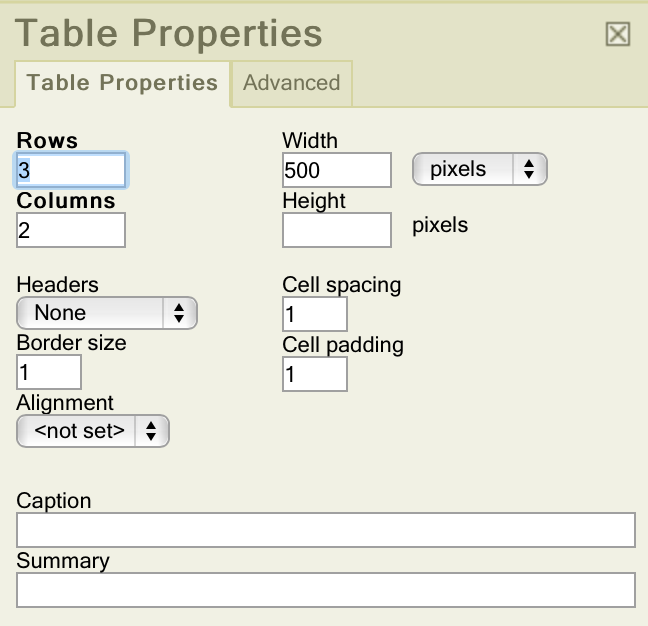
Task: Expand the Alignment dropdown
Action: pyautogui.click(x=93, y=431)
